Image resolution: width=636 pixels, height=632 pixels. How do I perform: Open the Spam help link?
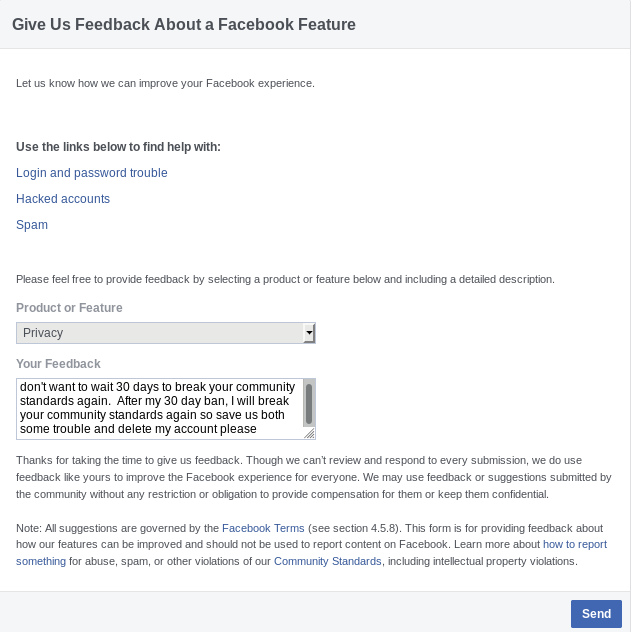tap(32, 225)
